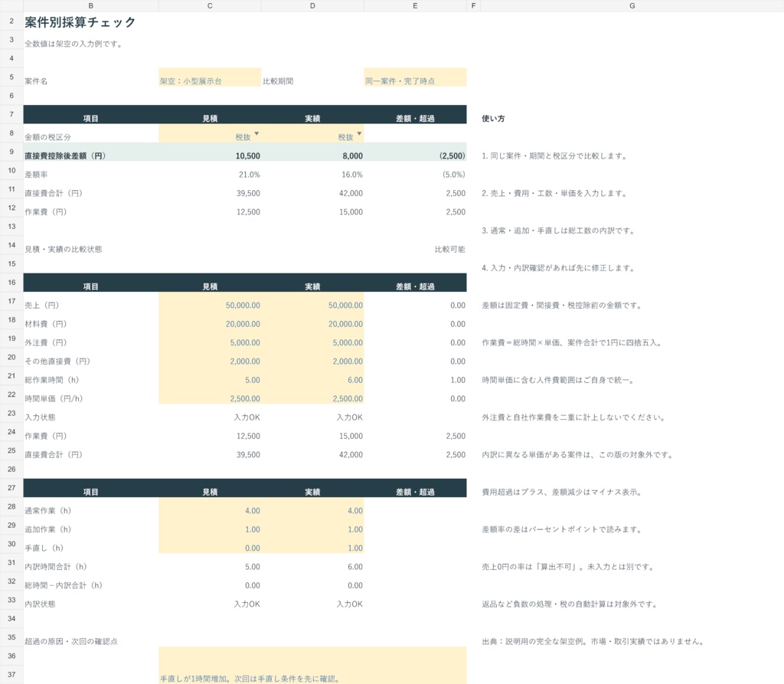Viewport: 784px width, 684px height.
Task: Select the 実績 外注費 cell 5,000.00
Action: pos(312,339)
